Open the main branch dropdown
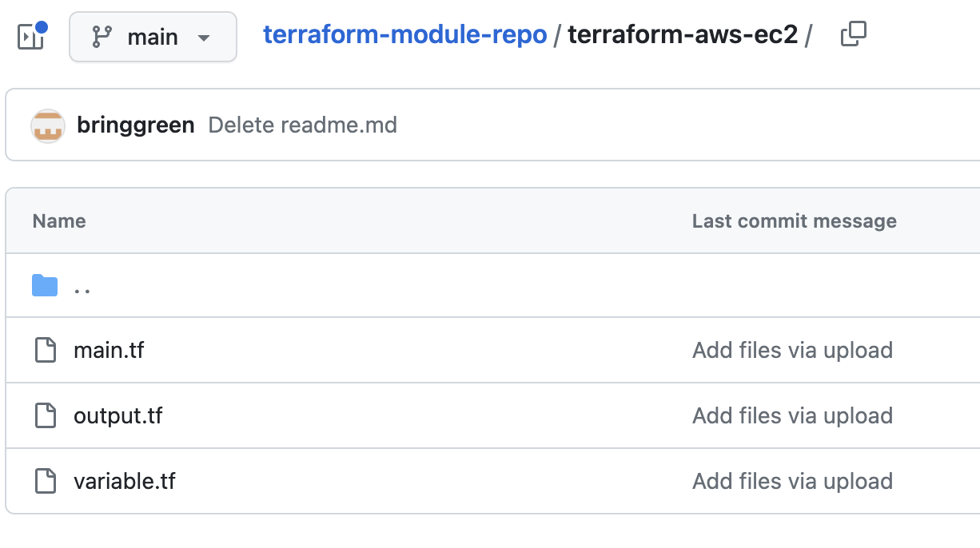 tap(153, 37)
